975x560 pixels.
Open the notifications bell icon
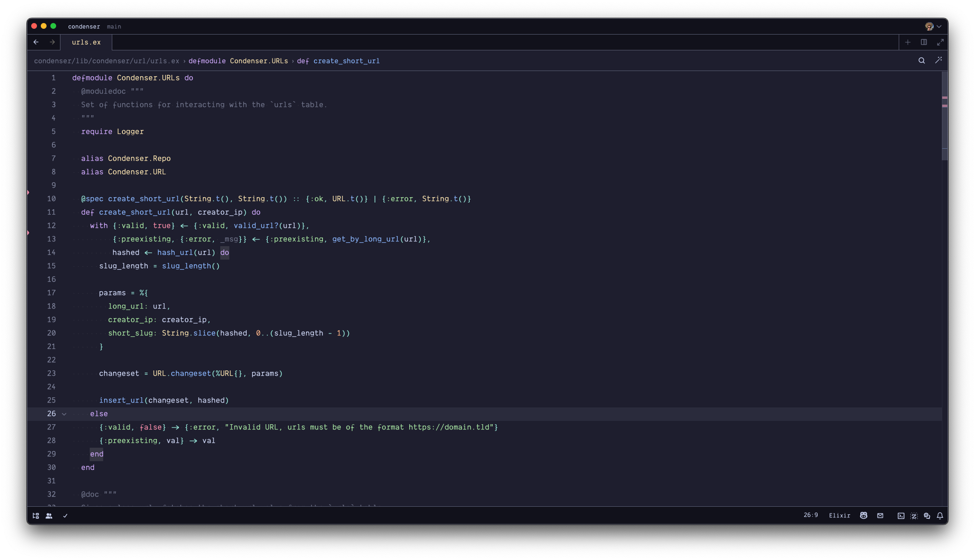940,516
